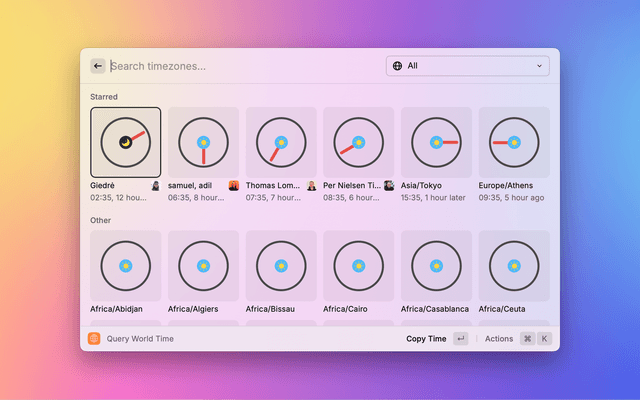Click the globe icon in filter
The width and height of the screenshot is (640, 400).
point(397,66)
